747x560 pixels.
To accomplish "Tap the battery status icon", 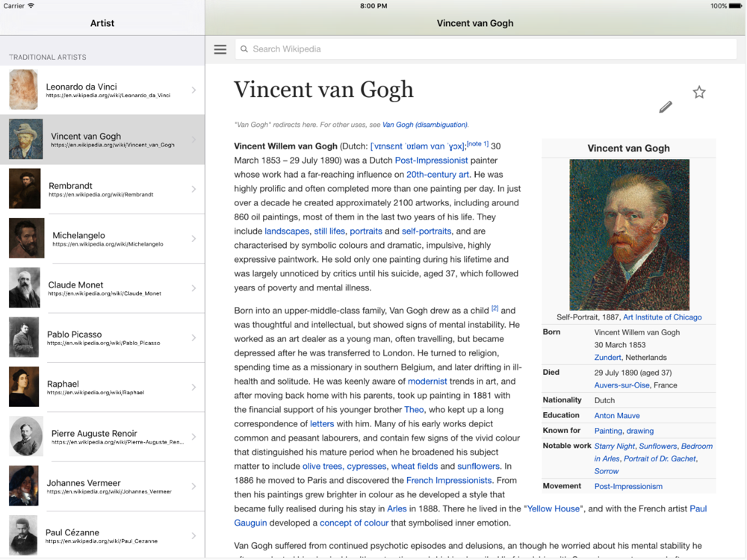I will [736, 6].
